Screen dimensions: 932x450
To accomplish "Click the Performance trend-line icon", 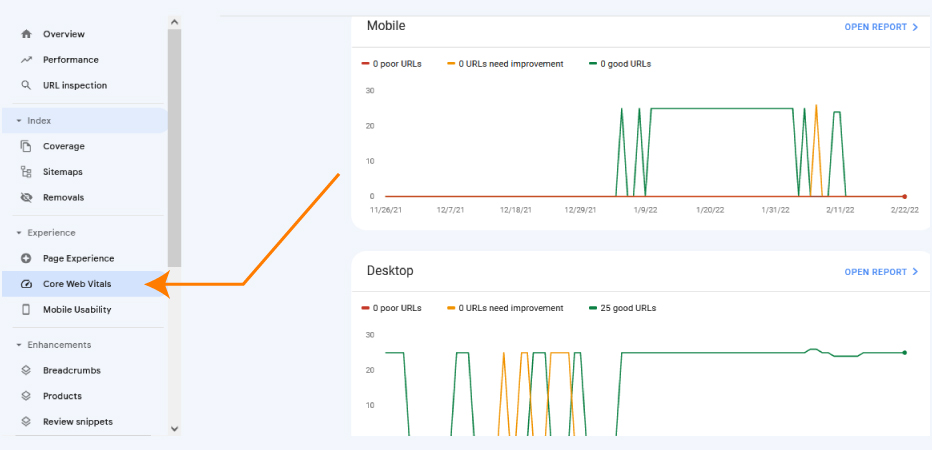I will pyautogui.click(x=26, y=59).
